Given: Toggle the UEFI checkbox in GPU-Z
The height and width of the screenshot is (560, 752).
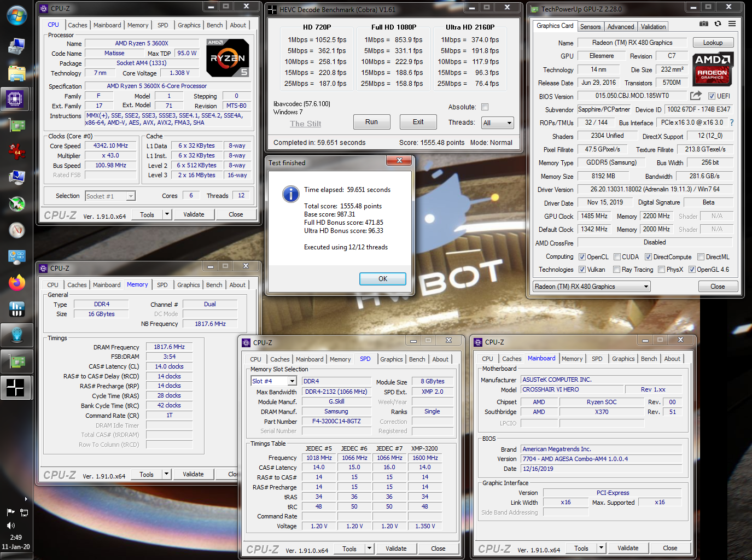Looking at the screenshot, I should (x=712, y=96).
